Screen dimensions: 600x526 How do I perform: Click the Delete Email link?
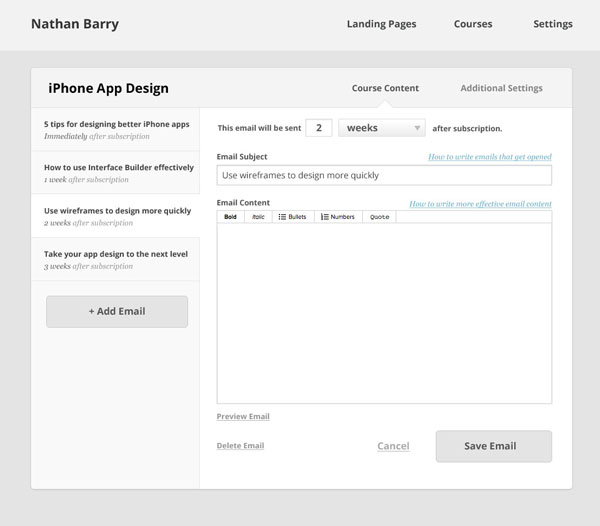point(240,446)
